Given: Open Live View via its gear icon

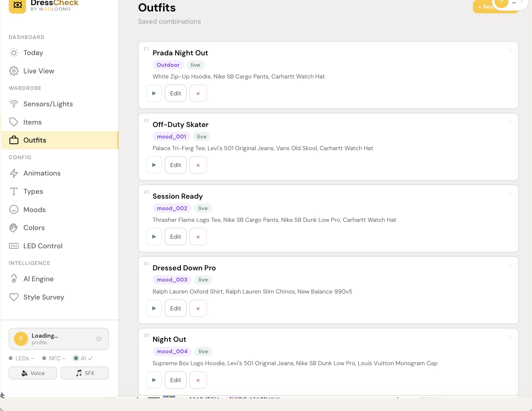Looking at the screenshot, I should click(14, 71).
